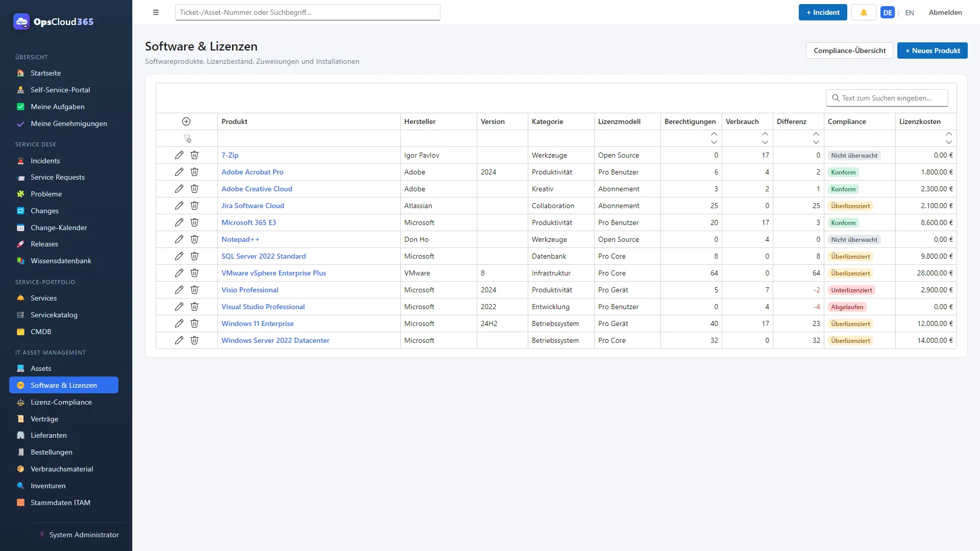Screen dimensions: 980x551
Task: Switch language to EN
Action: 910,13
